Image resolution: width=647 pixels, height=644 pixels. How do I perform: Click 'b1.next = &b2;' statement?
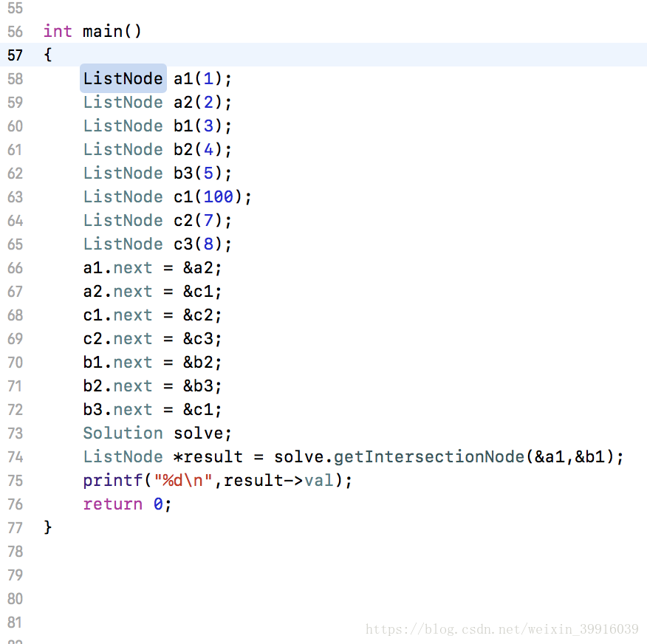[152, 362]
